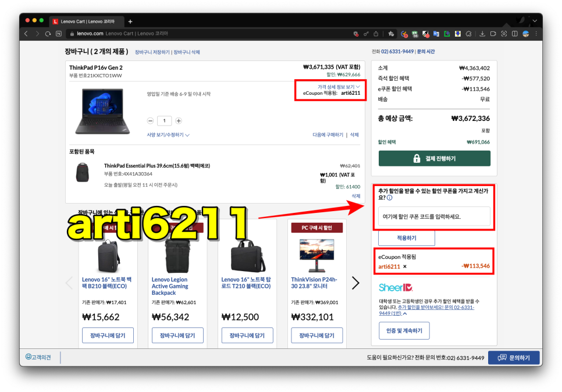The width and height of the screenshot is (562, 392).
Task: Click the N icon beside reload
Action: (59, 34)
